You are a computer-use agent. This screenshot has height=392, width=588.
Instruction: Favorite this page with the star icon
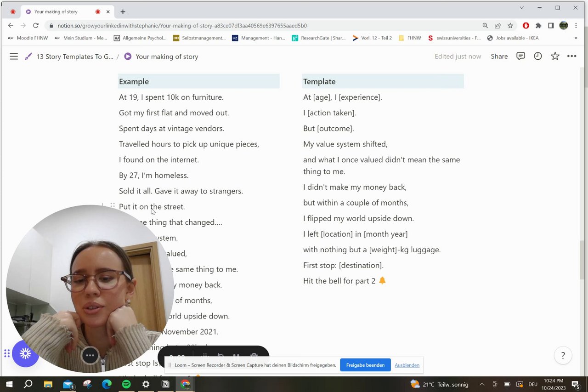tap(555, 56)
